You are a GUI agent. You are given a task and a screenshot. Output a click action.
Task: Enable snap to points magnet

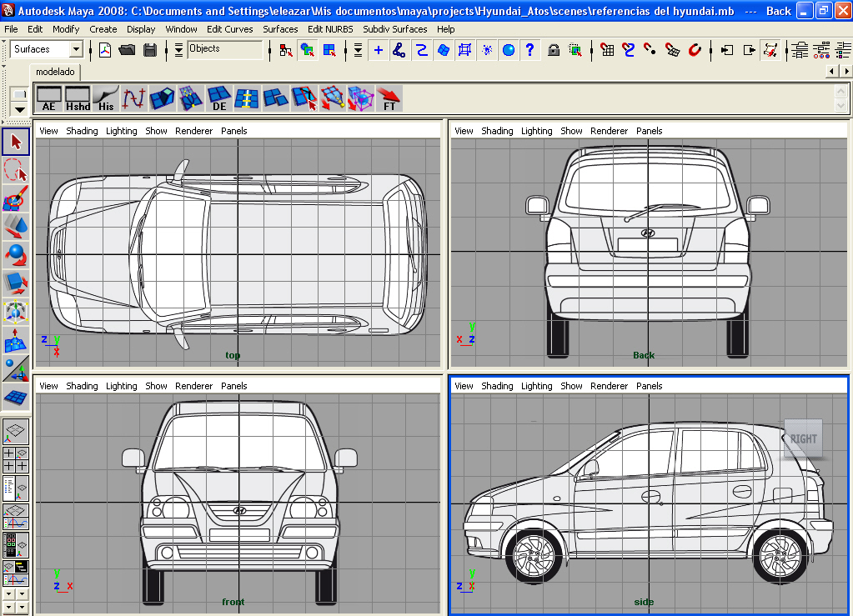[x=650, y=51]
